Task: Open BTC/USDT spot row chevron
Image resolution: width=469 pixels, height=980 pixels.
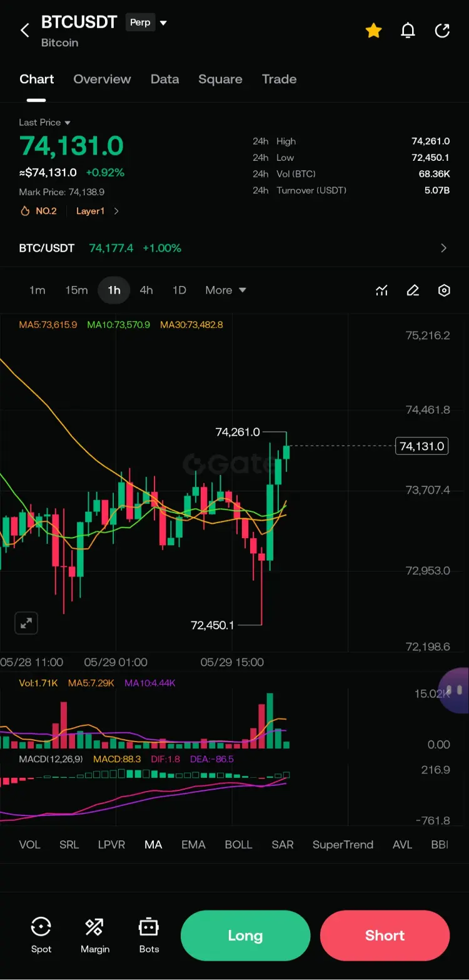Action: [444, 248]
